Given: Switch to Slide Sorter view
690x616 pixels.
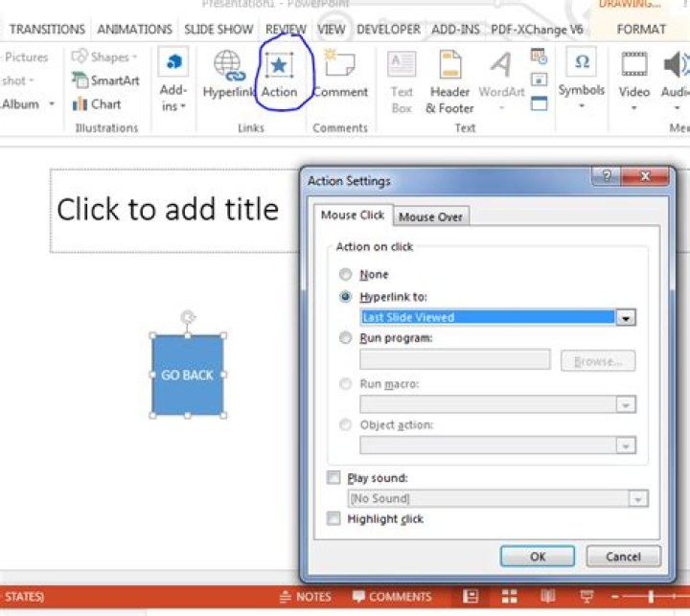Looking at the screenshot, I should (x=509, y=597).
